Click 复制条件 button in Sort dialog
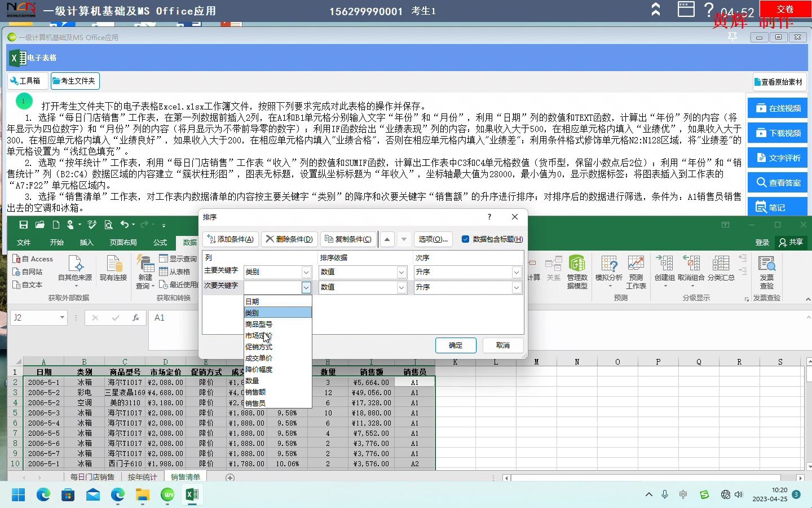This screenshot has height=508, width=812. click(348, 239)
